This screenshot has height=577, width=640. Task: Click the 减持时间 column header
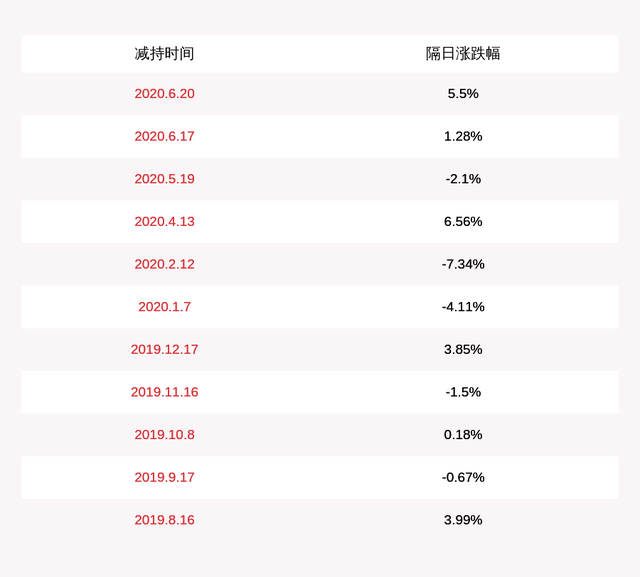point(164,54)
